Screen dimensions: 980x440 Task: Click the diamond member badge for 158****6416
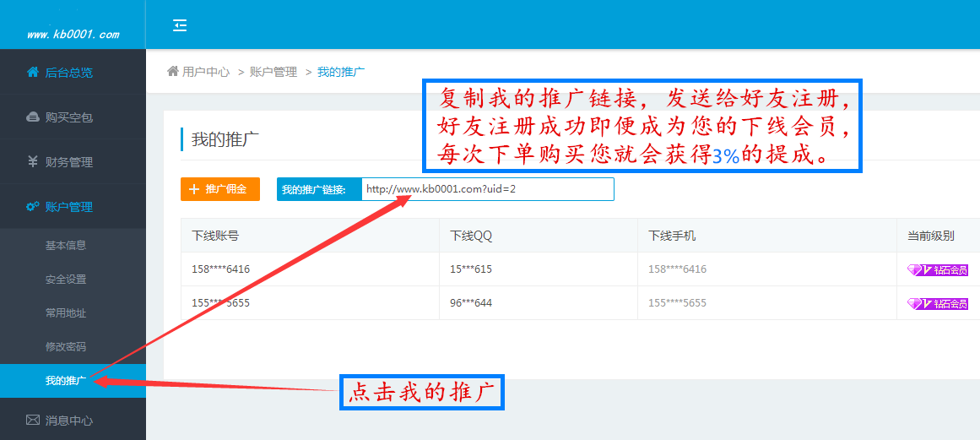click(937, 270)
